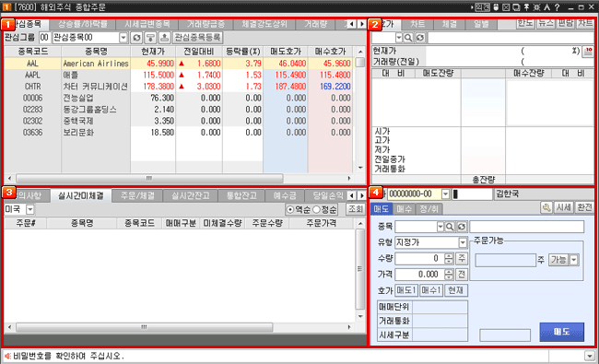Click the magnifier next to the 종목 order field

[450, 227]
